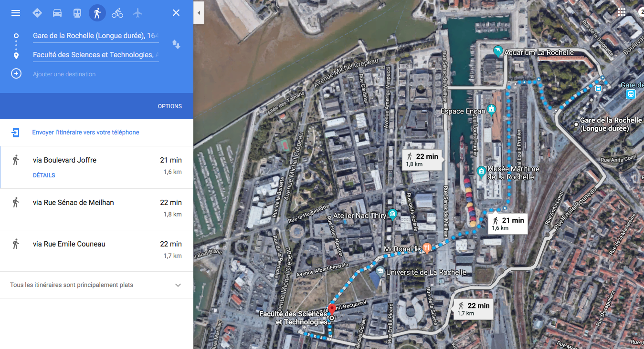Expand the elevation info chevron
644x349 pixels.
178,285
